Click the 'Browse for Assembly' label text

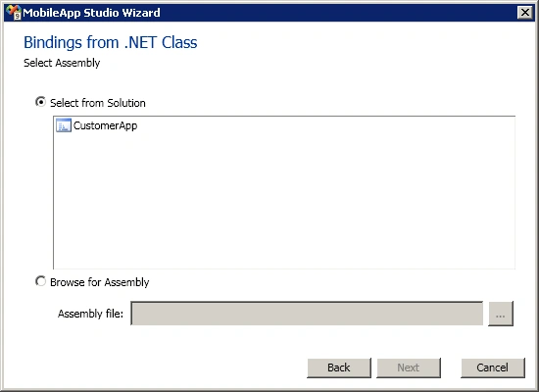click(100, 282)
